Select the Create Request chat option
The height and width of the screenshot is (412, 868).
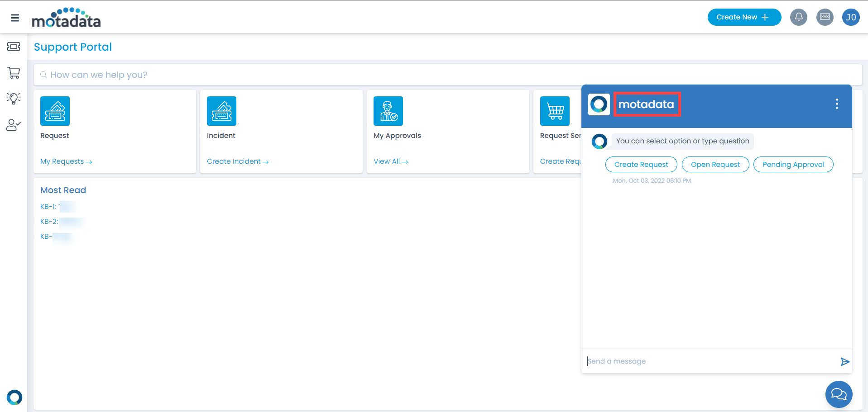[x=641, y=165]
